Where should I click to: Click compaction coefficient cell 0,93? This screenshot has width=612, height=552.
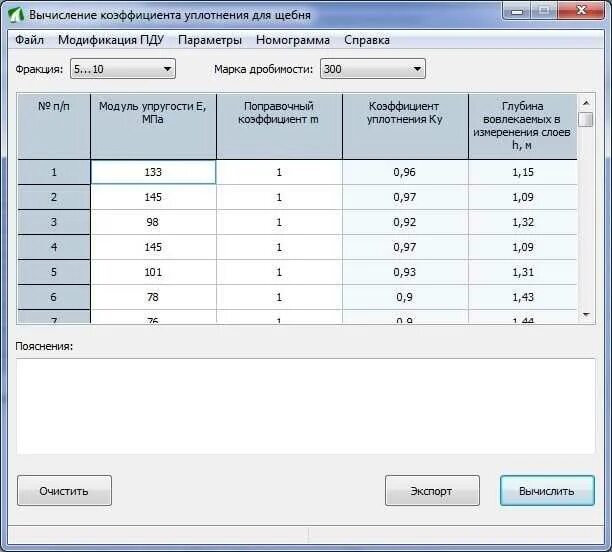(x=405, y=272)
